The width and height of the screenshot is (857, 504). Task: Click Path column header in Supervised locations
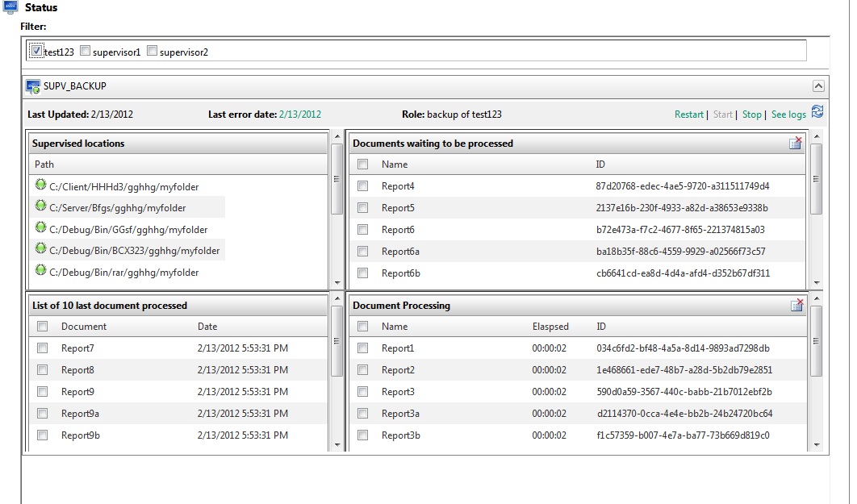tap(44, 165)
